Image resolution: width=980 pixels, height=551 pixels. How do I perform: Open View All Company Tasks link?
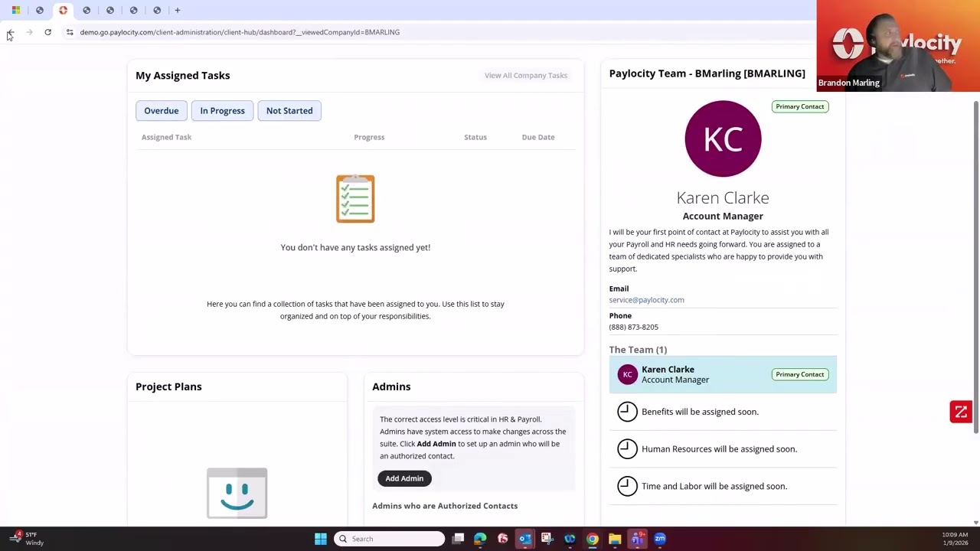pos(526,75)
